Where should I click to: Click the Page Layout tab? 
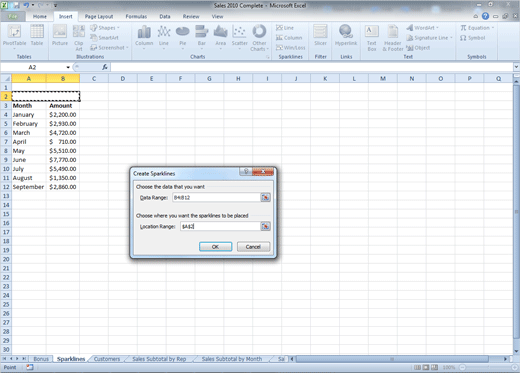click(x=99, y=16)
